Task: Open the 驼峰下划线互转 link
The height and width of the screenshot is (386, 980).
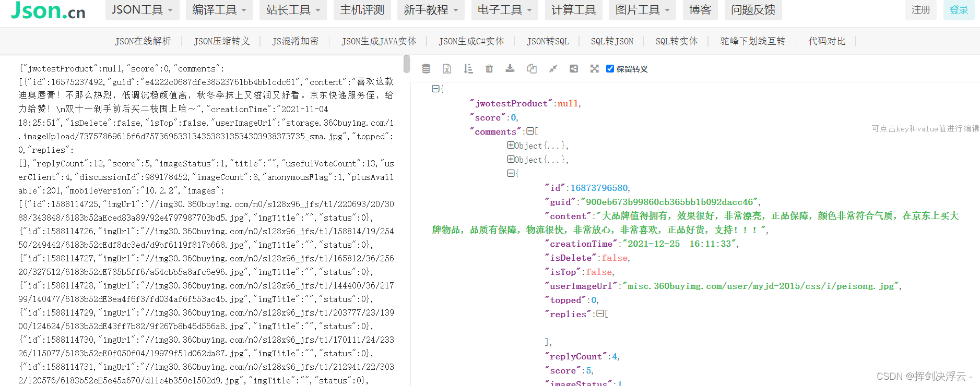Action: pyautogui.click(x=753, y=41)
